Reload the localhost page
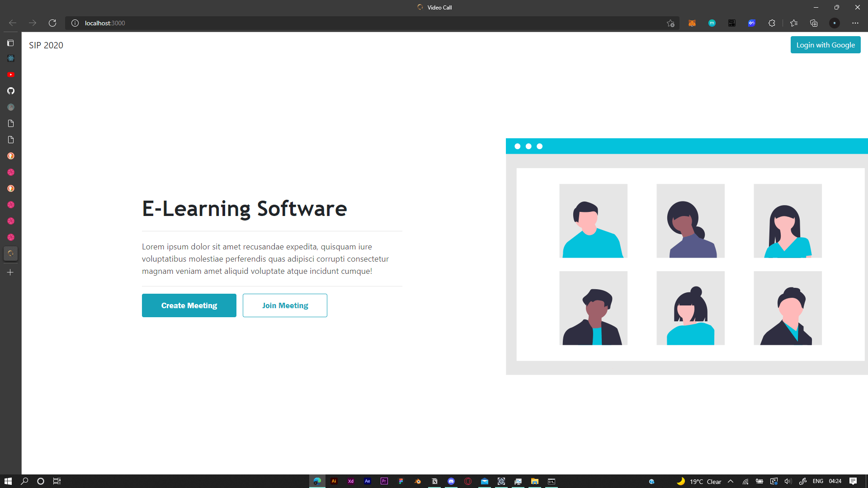The height and width of the screenshot is (488, 868). click(x=52, y=23)
